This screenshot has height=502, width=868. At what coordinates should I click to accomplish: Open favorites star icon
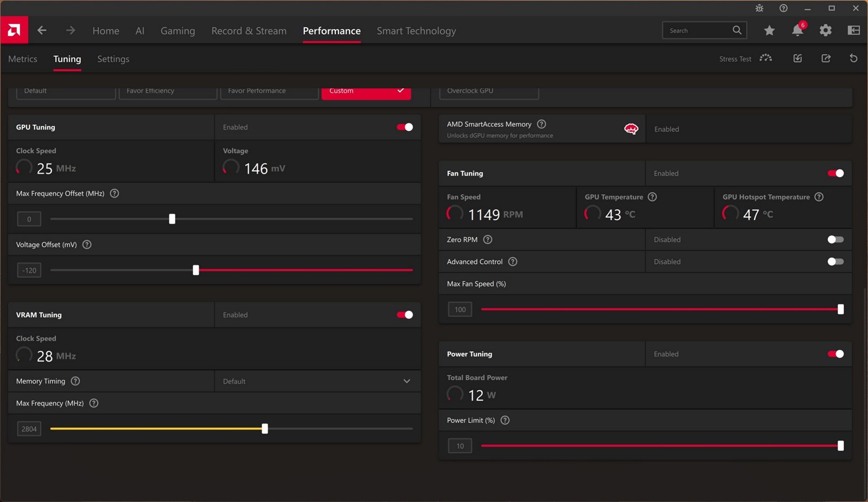coord(769,30)
